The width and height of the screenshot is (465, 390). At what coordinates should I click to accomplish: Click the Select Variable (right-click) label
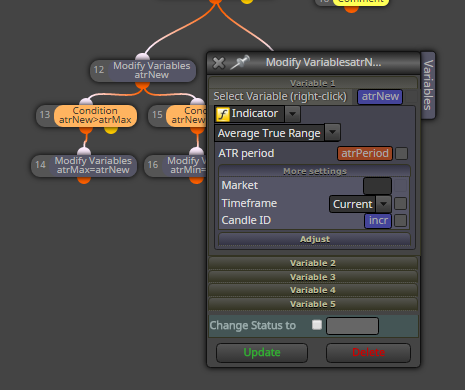(x=280, y=96)
